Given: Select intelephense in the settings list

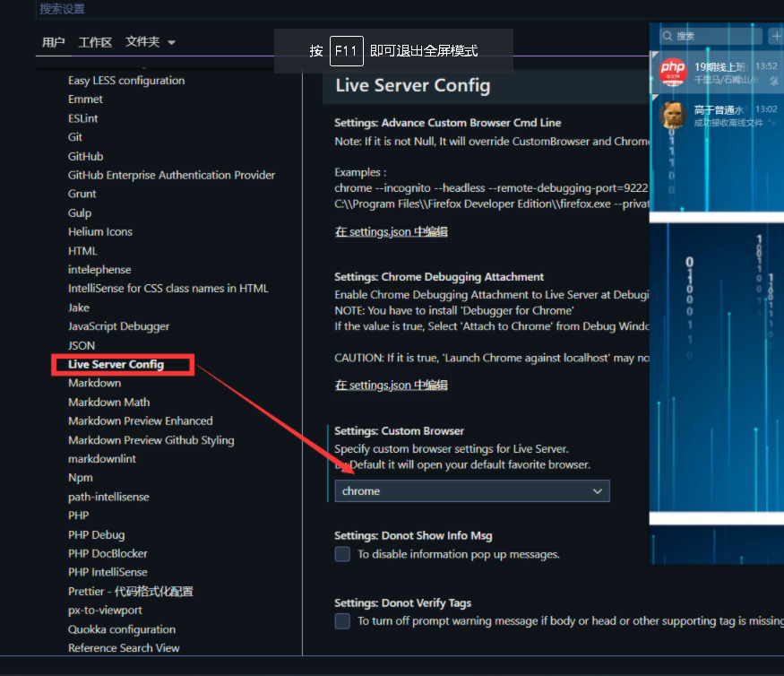Looking at the screenshot, I should [99, 270].
